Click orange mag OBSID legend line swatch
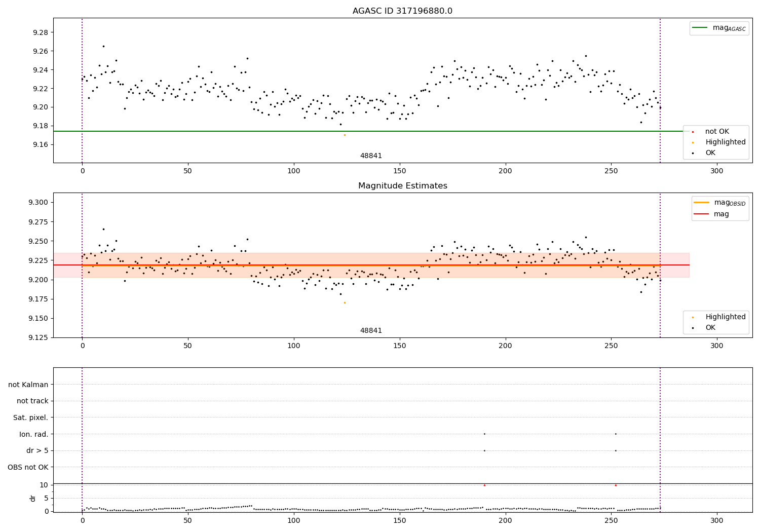 pyautogui.click(x=702, y=203)
